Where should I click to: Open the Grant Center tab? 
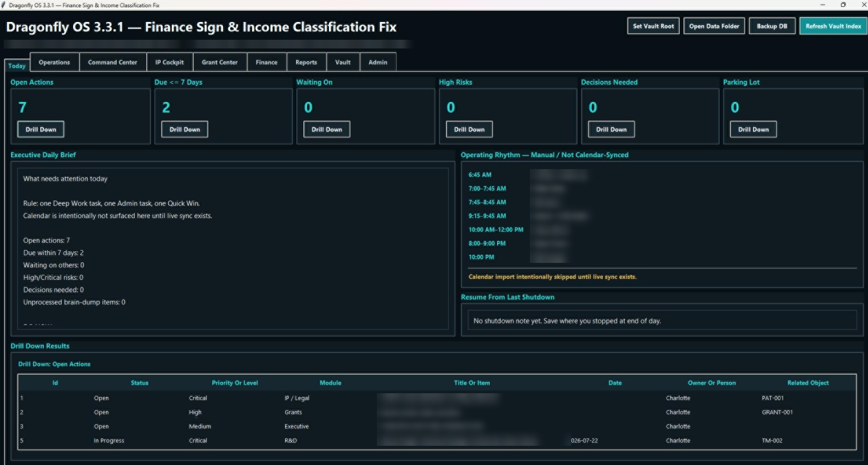220,62
